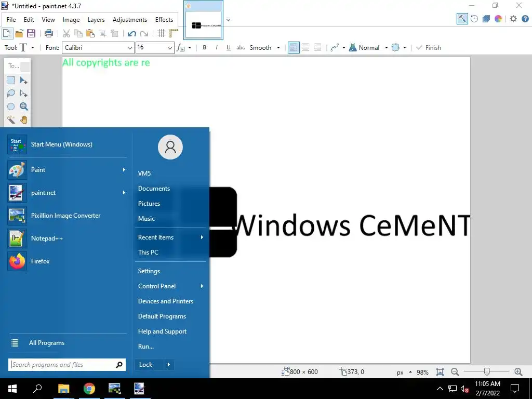Open the Effects menu
Screen dimensions: 532x399
click(x=164, y=20)
